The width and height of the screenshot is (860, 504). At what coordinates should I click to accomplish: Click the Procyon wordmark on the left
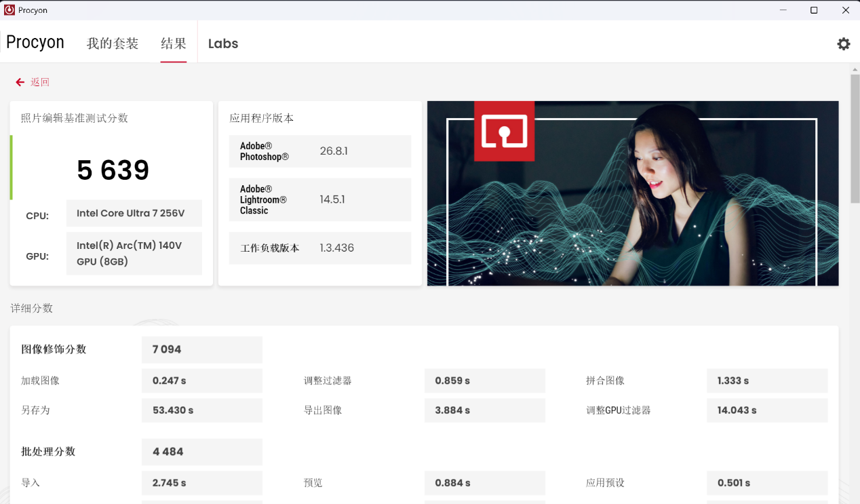(x=35, y=42)
